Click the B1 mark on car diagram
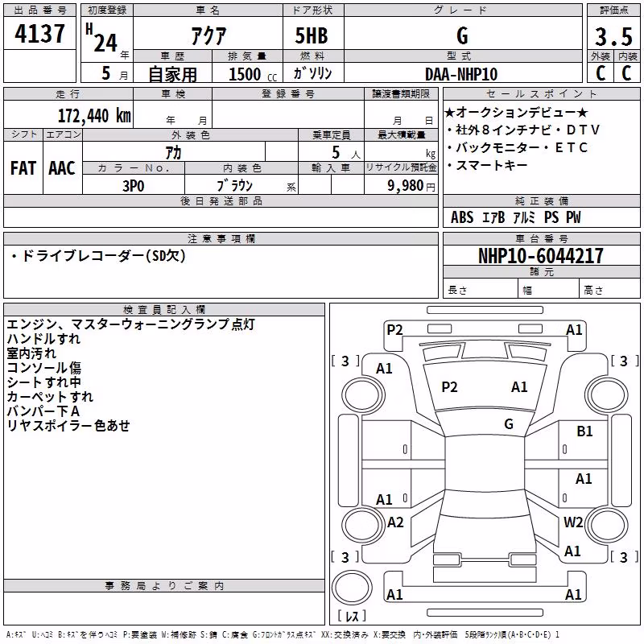This screenshot has width=644, height=644. (584, 431)
